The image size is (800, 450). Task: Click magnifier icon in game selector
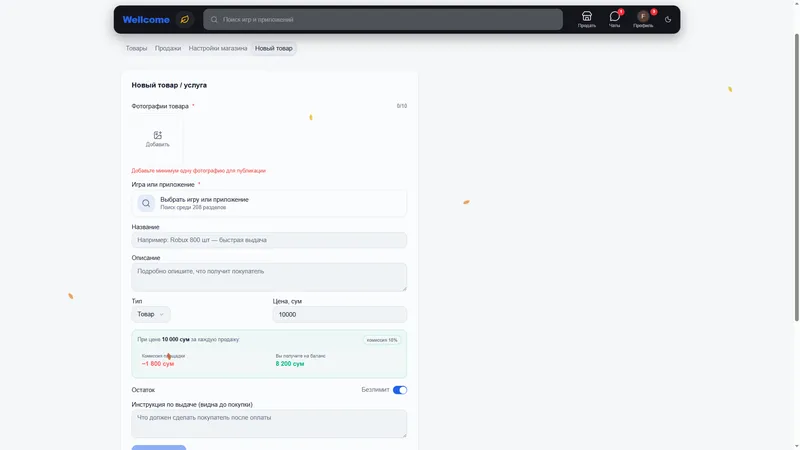146,203
